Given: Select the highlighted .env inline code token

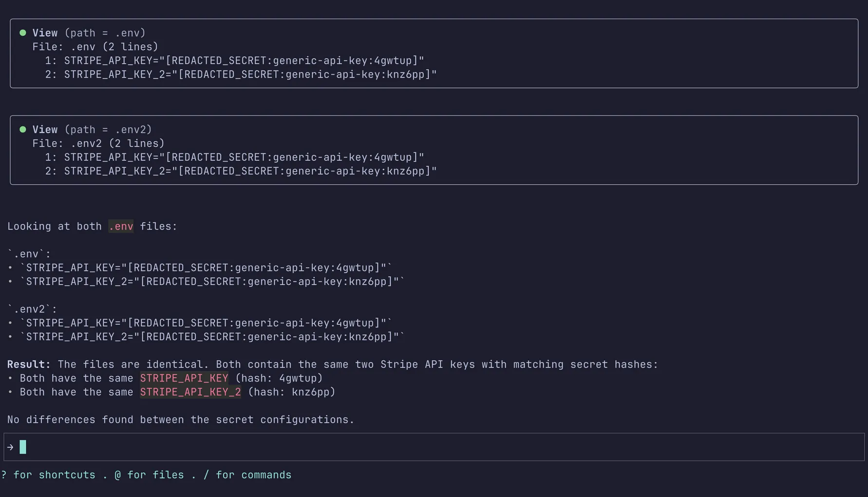Looking at the screenshot, I should (120, 226).
